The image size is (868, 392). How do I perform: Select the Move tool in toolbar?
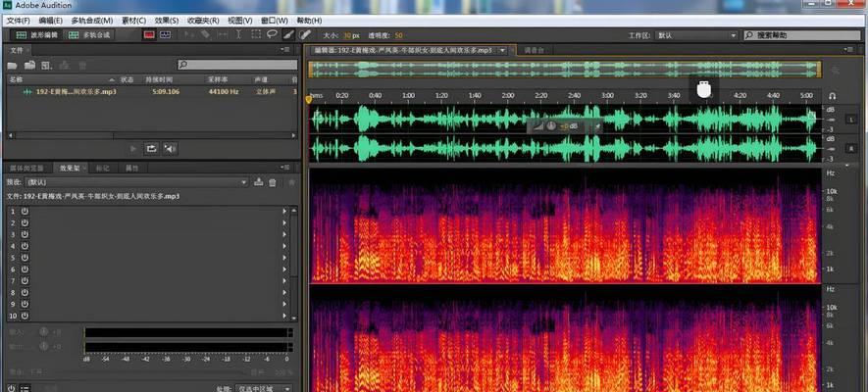[189, 35]
